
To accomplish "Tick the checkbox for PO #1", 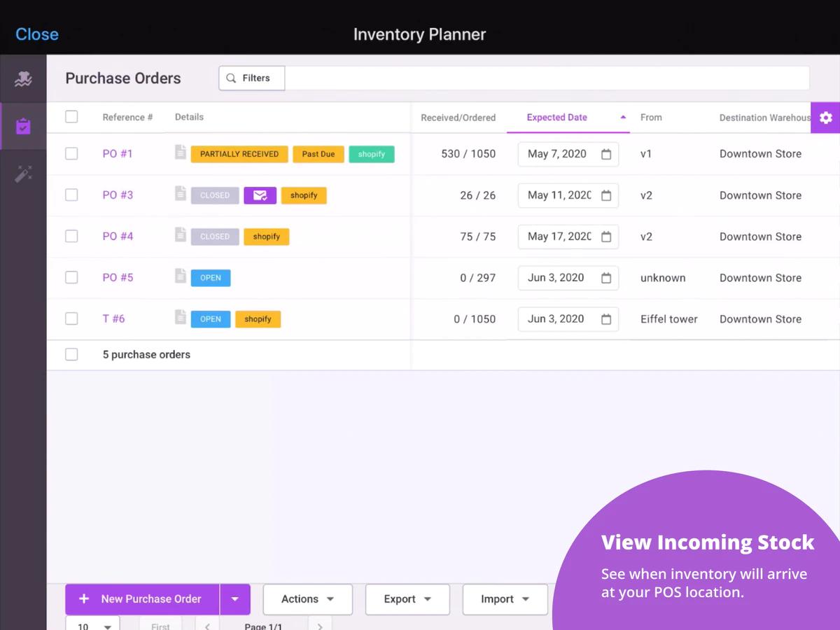I will (x=71, y=153).
